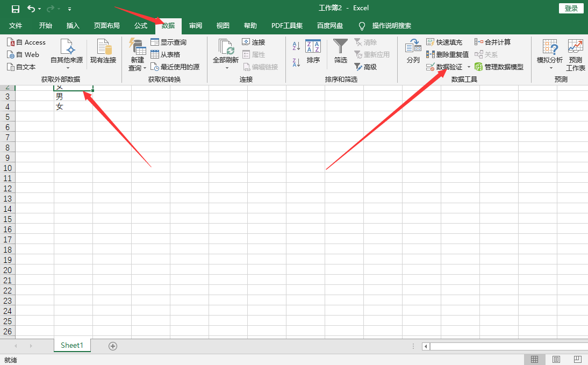588x365 pixels.
Task: Click Flash Fill (快速填充) icon
Action: pyautogui.click(x=431, y=42)
